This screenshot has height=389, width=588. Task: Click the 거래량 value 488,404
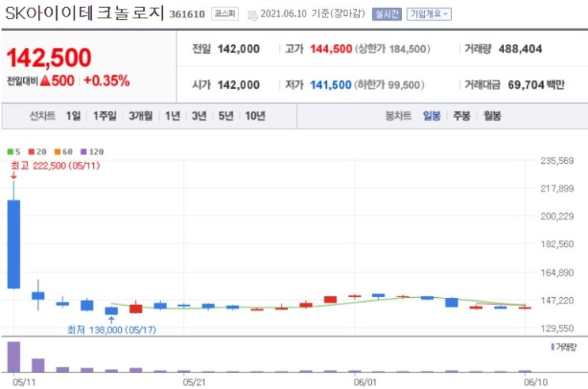[521, 49]
